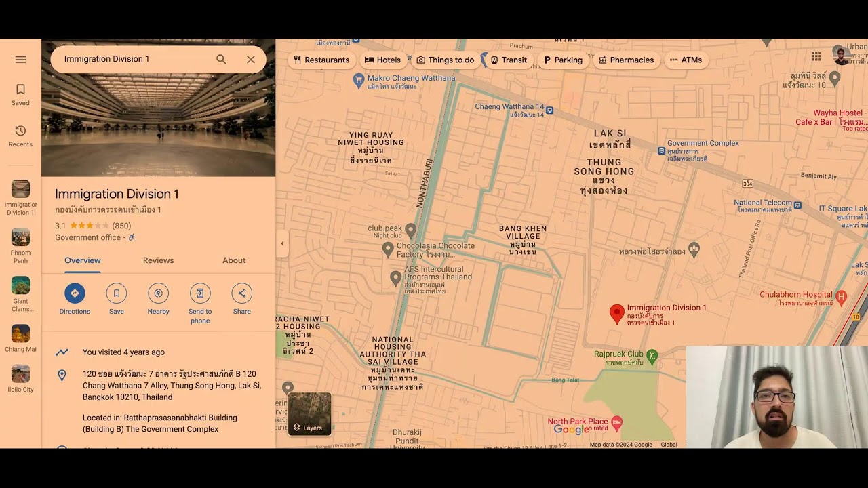868x488 pixels.
Task: Clear the search with X button
Action: coord(251,60)
